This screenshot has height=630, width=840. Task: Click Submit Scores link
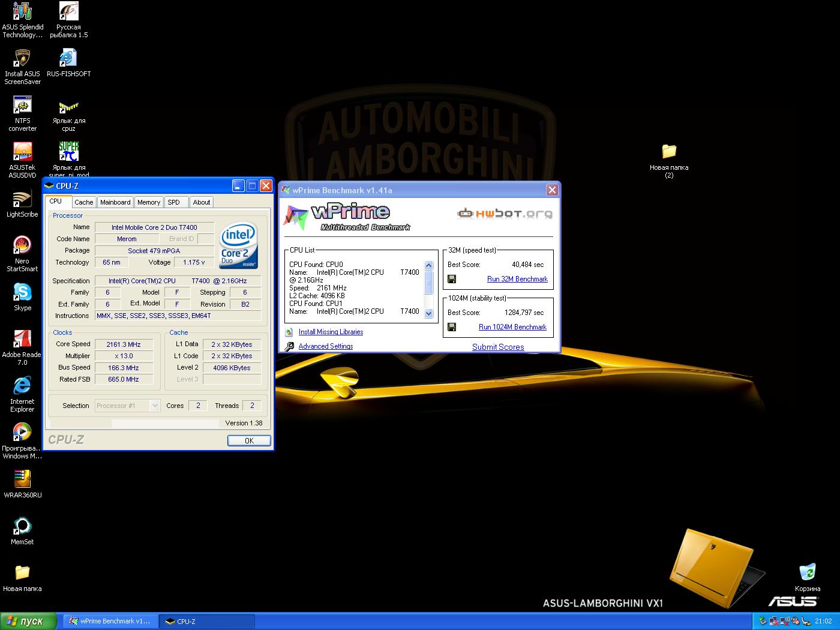[498, 347]
